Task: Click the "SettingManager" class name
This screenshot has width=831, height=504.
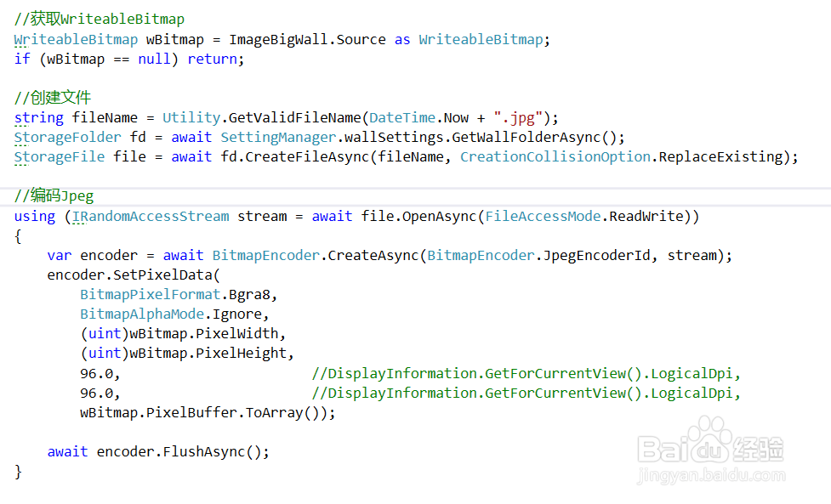Action: 278,138
